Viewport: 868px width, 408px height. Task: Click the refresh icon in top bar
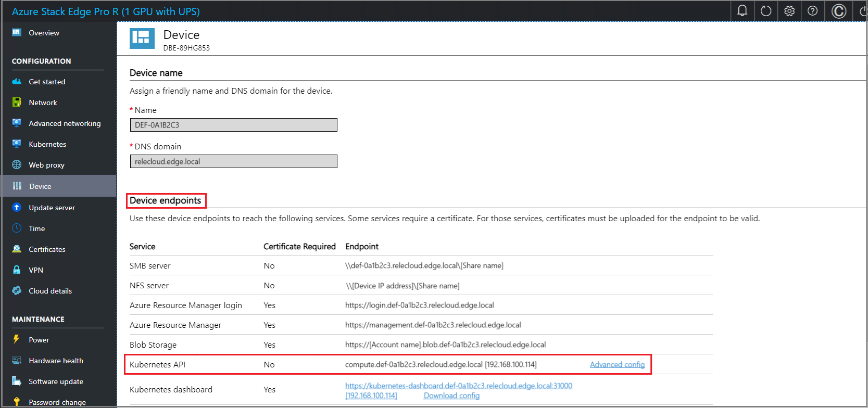pyautogui.click(x=766, y=10)
